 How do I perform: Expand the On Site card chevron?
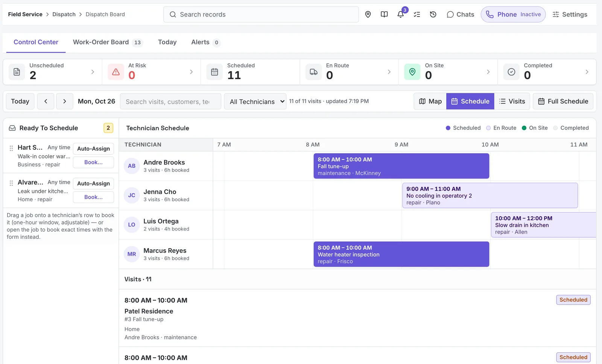[488, 72]
